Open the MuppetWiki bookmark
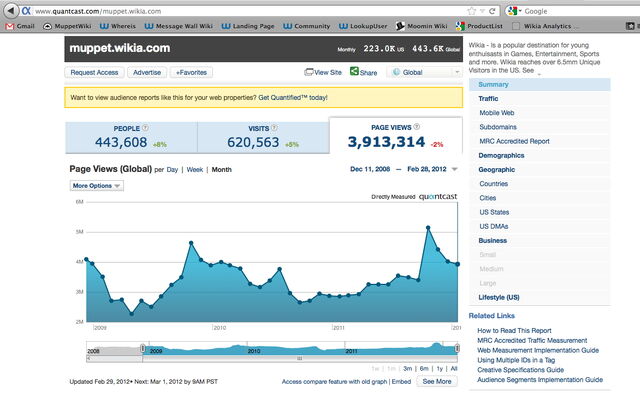Screen dimensions: 640x393 click(x=67, y=26)
